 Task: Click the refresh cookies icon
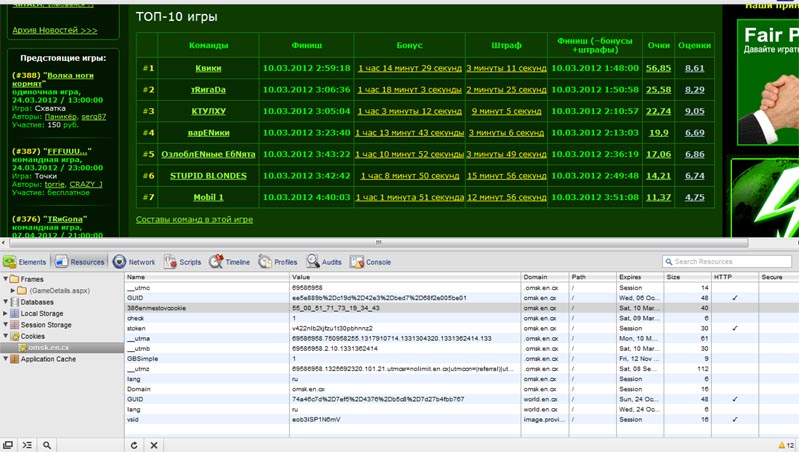tap(134, 445)
